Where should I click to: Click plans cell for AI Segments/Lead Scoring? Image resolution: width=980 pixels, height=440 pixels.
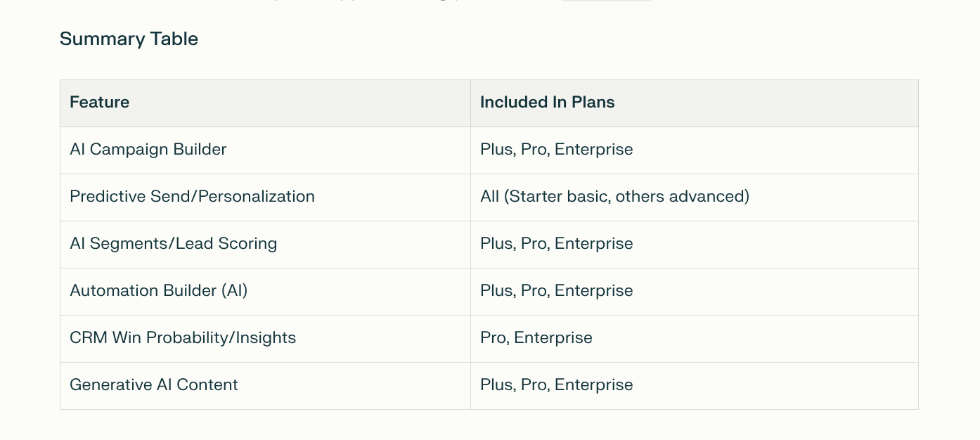click(694, 245)
